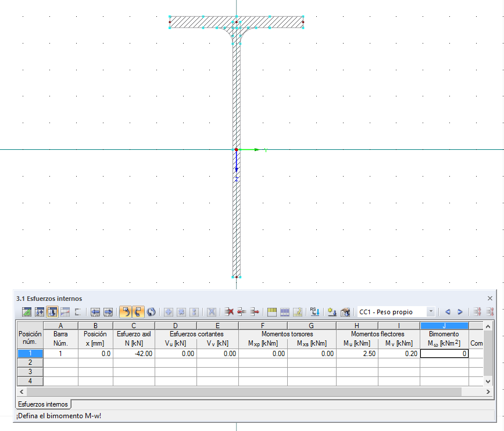This screenshot has width=504, height=431.
Task: Select row header 1
Action: pos(30,354)
